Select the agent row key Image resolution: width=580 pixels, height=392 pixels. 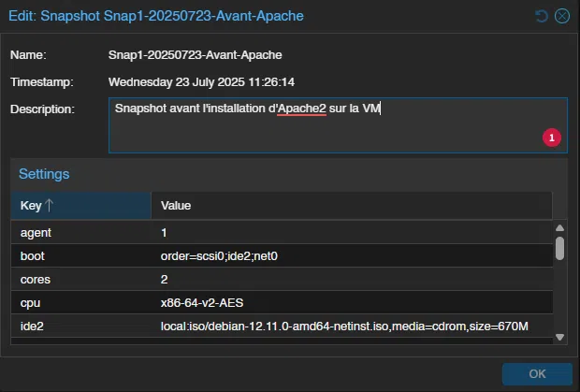[x=36, y=232]
